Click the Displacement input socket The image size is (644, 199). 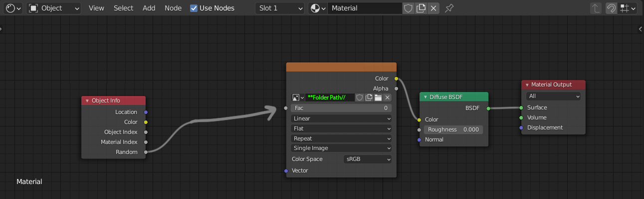(521, 127)
